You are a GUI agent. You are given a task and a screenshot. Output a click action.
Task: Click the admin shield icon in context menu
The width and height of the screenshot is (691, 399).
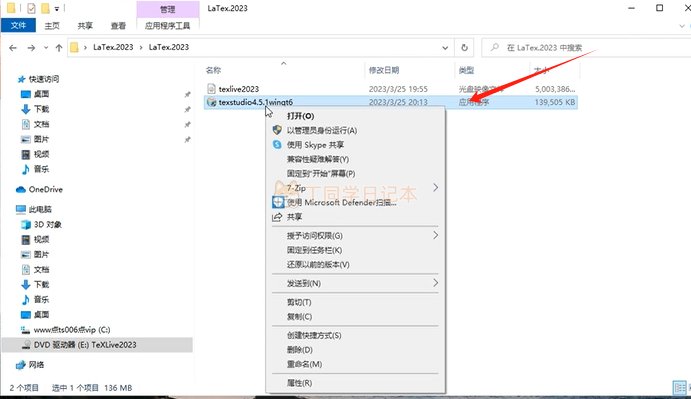[277, 130]
